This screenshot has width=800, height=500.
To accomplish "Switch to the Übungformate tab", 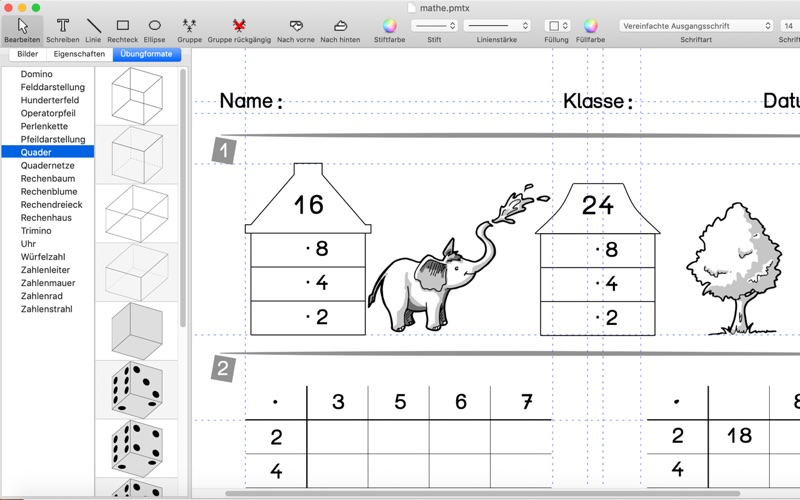I will 146,54.
